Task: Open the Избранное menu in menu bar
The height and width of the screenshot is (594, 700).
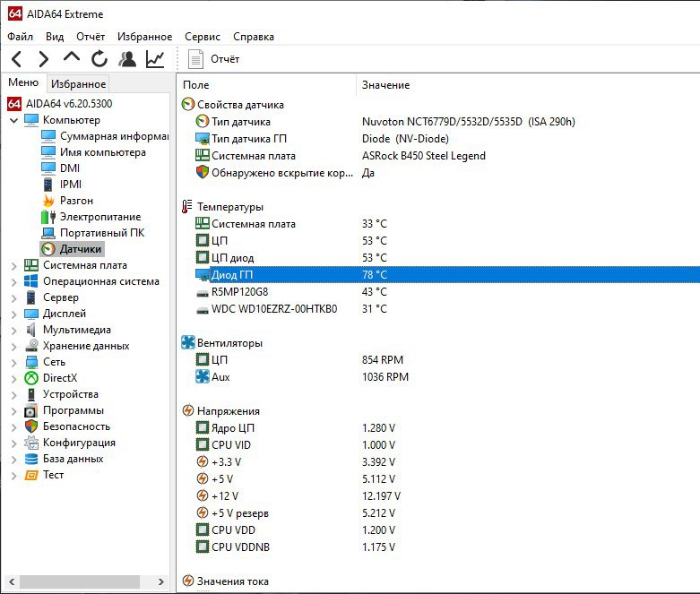Action: (144, 37)
